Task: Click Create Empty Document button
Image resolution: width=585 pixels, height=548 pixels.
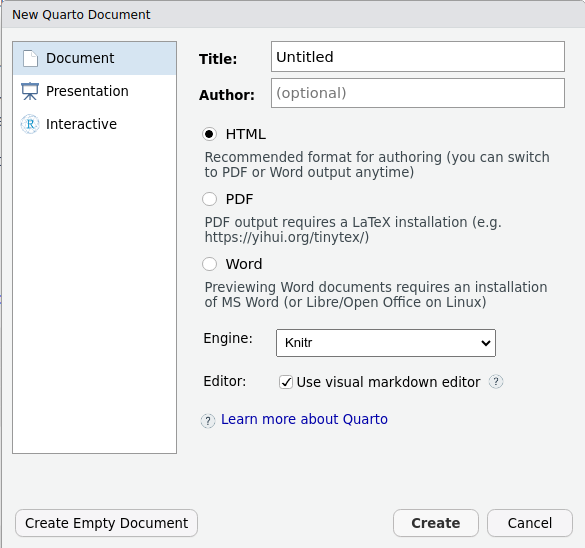Action: point(106,523)
